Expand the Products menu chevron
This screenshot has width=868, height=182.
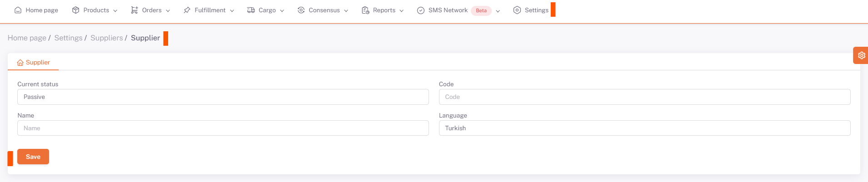click(115, 10)
